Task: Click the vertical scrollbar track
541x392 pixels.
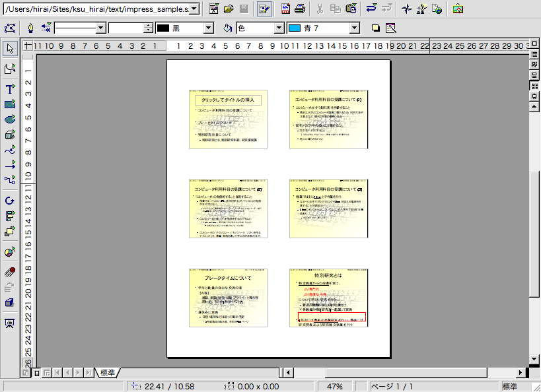Action: [x=534, y=233]
